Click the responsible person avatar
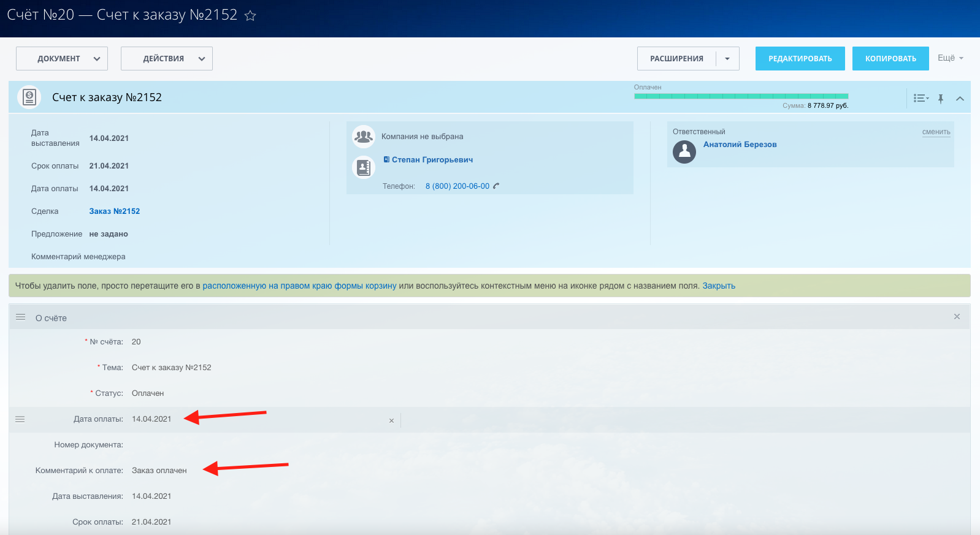Viewport: 980px width, 535px height. coord(684,152)
